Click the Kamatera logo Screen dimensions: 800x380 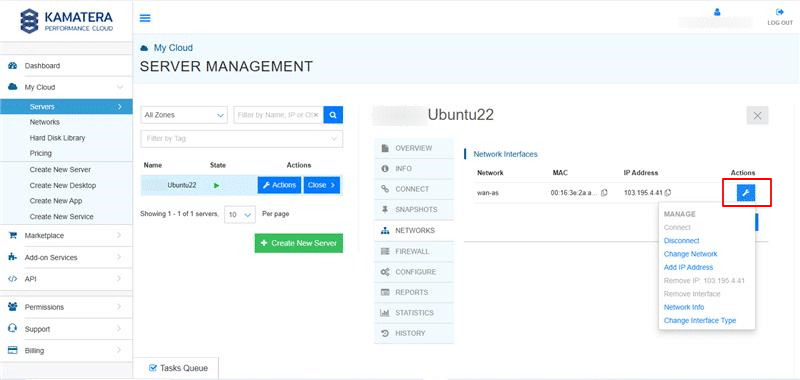[66, 21]
